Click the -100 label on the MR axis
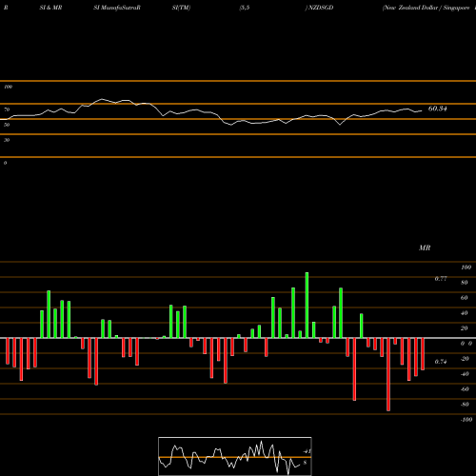The height and width of the screenshot is (476, 476). coord(466,420)
